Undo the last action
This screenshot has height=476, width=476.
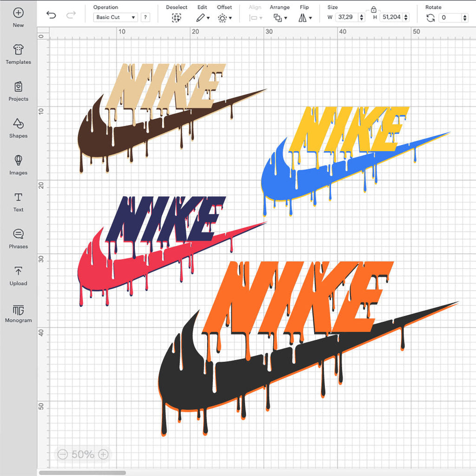(51, 15)
